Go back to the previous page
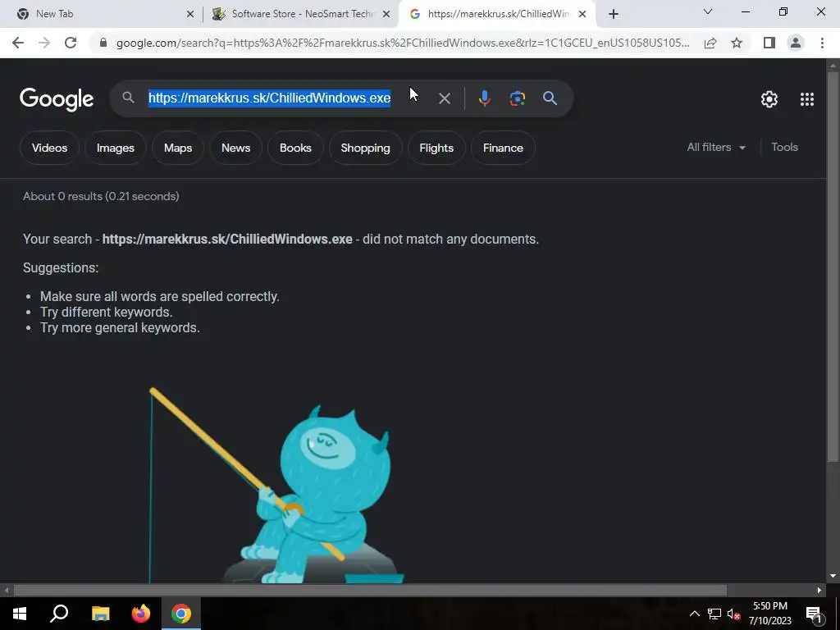The image size is (840, 630). click(x=18, y=43)
